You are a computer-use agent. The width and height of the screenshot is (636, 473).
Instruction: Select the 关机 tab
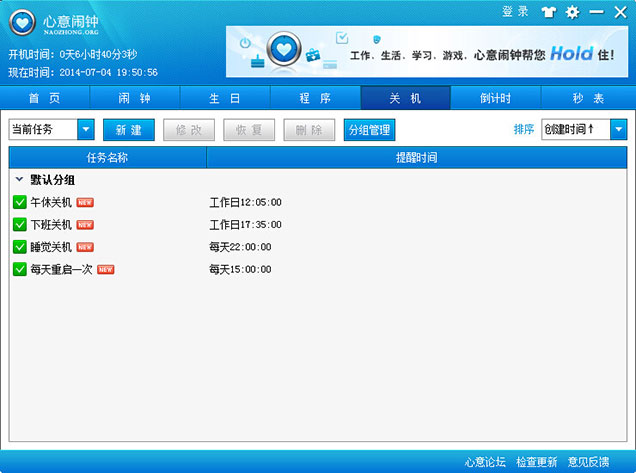click(406, 98)
